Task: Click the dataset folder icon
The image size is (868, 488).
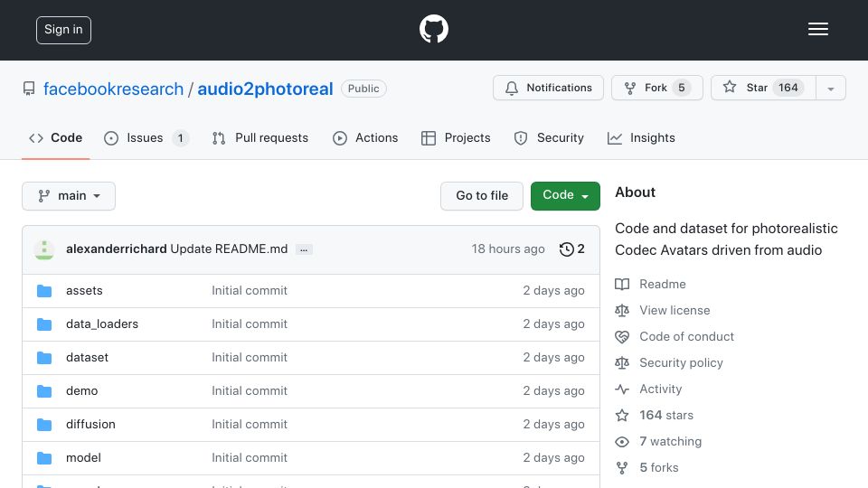Action: (x=44, y=358)
